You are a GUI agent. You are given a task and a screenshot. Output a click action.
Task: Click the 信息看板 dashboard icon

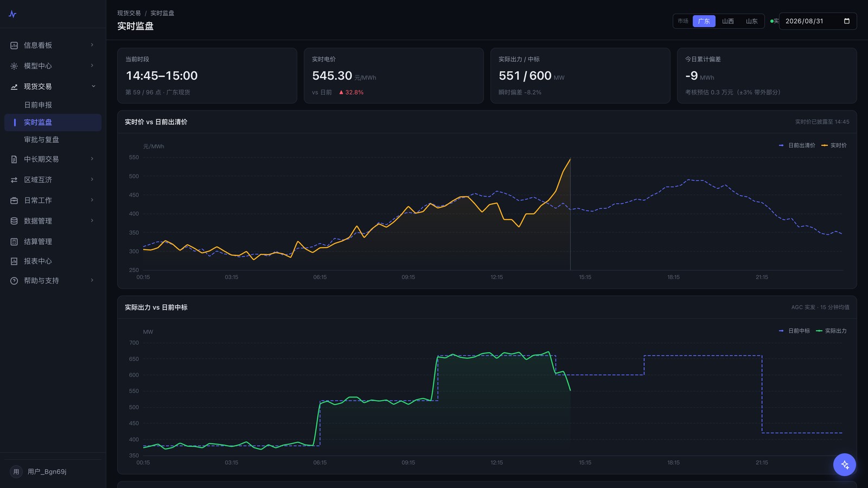point(14,46)
